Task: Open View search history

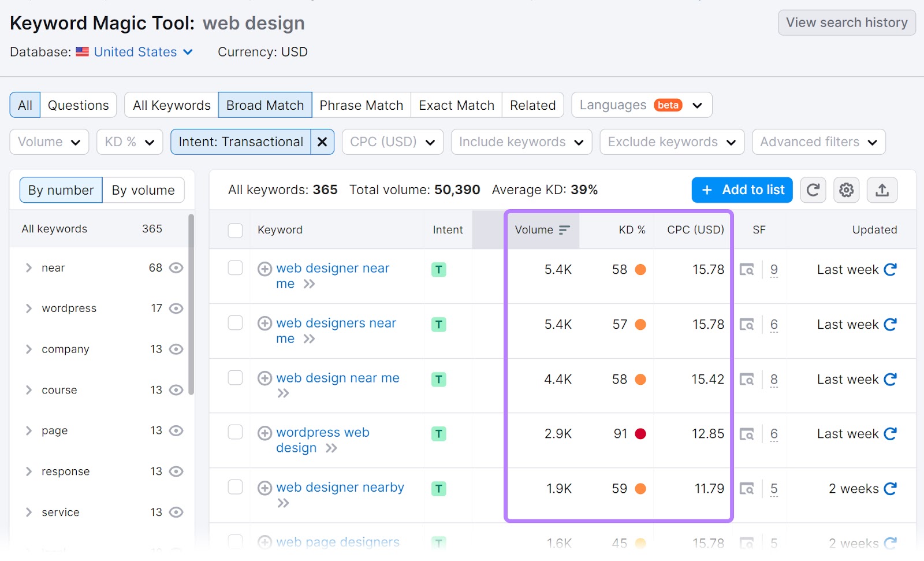Action: coord(846,23)
